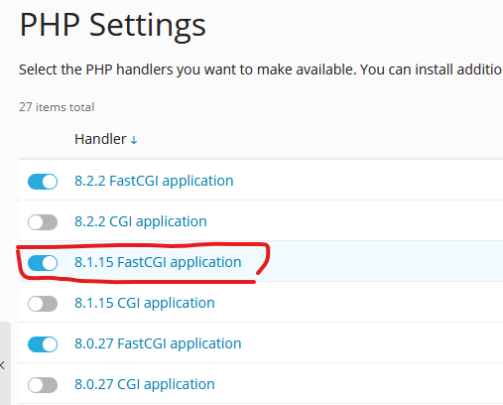Click the '27 items total' count text
Viewport: 503px width, 405px height.
pos(57,107)
